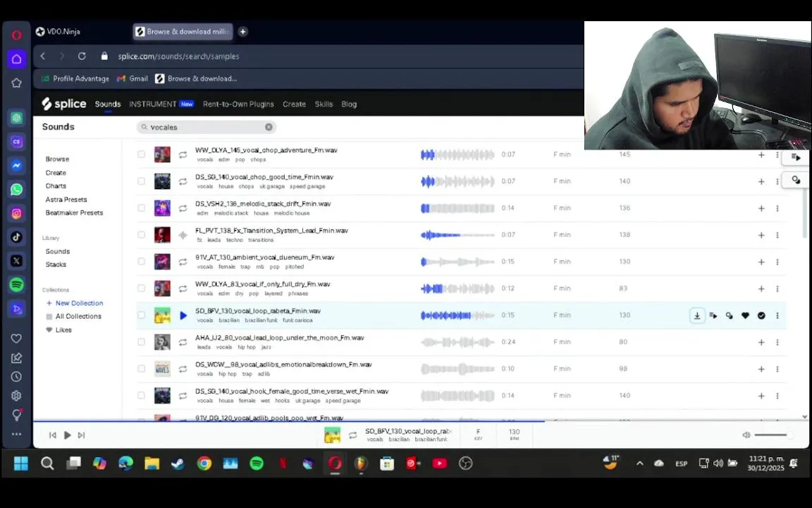Screen dimensions: 812x508
Task: Find sounds similar to SO_BFV_130_vocal_loop_rabeta
Action: click(729, 315)
